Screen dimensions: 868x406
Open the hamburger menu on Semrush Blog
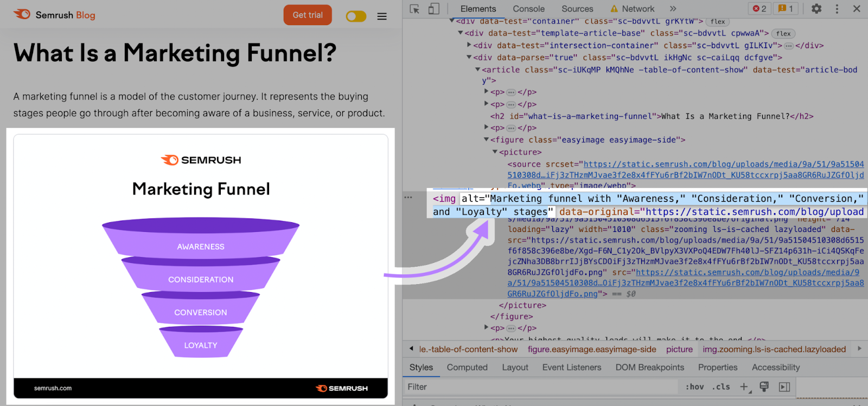pyautogui.click(x=382, y=16)
